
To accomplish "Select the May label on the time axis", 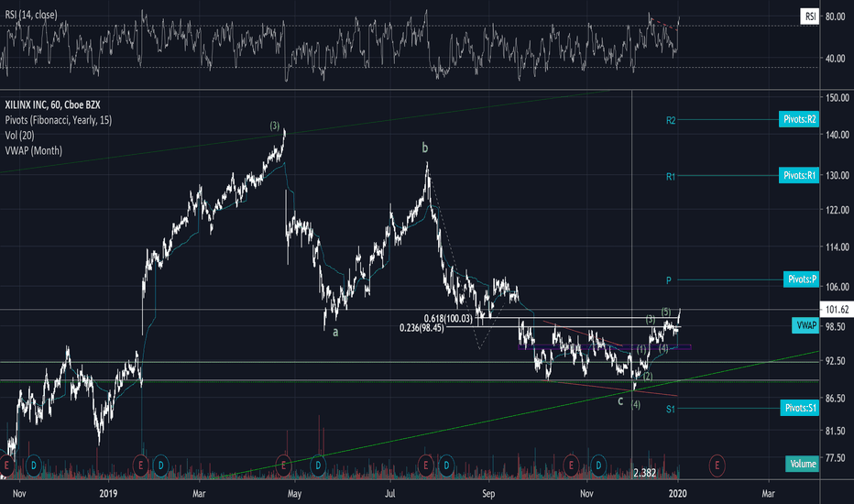I will 294,494.
